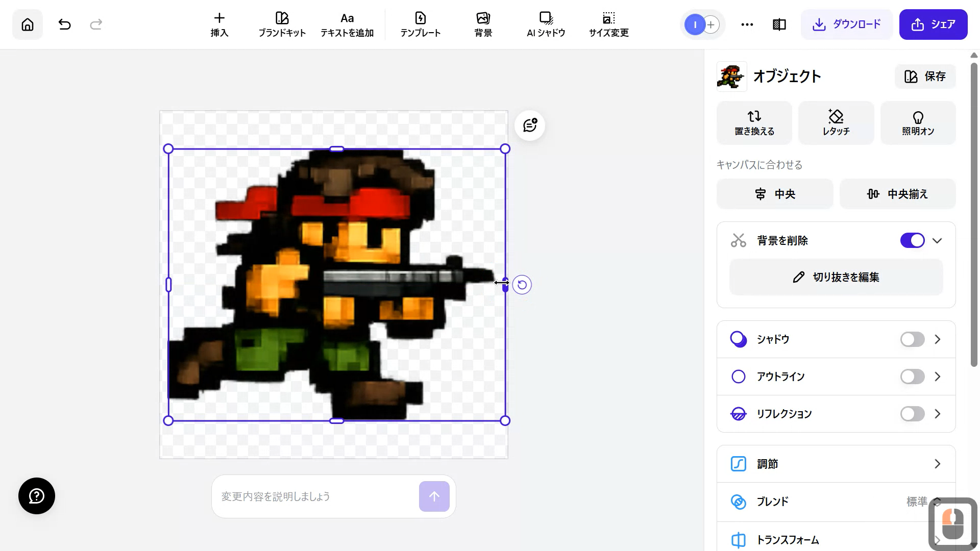Open the レタッチ (Retouch) tool

(836, 123)
